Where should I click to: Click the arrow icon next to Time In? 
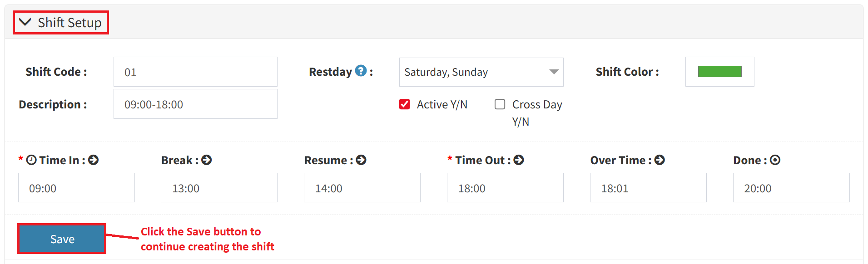click(x=93, y=160)
